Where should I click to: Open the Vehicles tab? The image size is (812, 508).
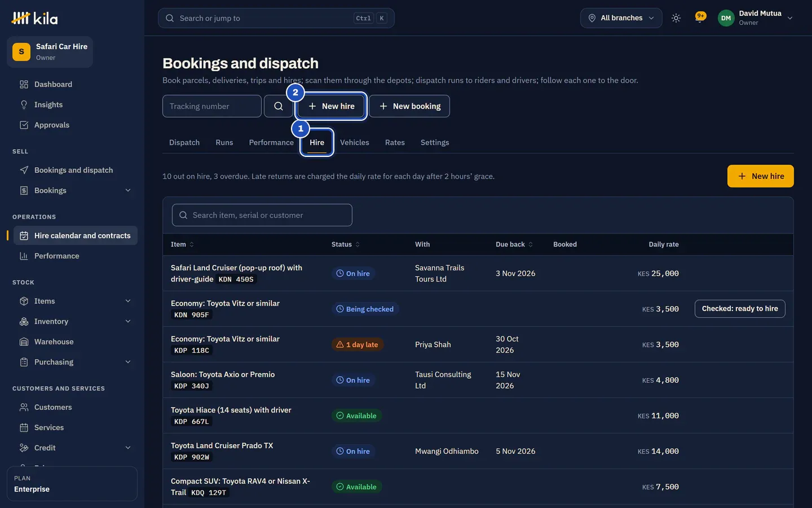(355, 143)
